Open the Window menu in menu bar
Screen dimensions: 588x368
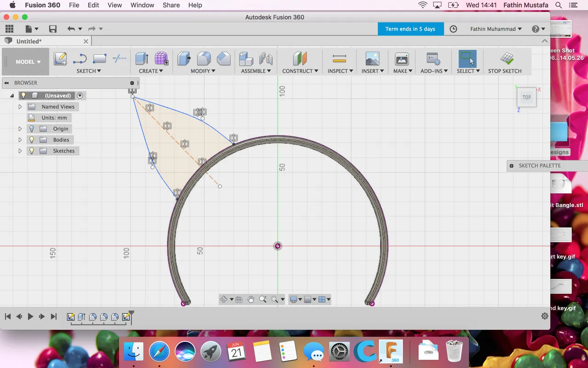click(142, 5)
